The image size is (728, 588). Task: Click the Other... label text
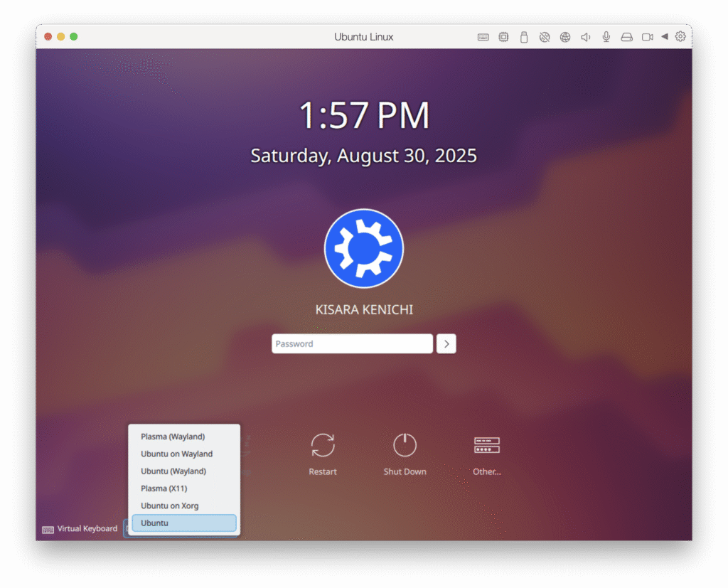point(486,471)
